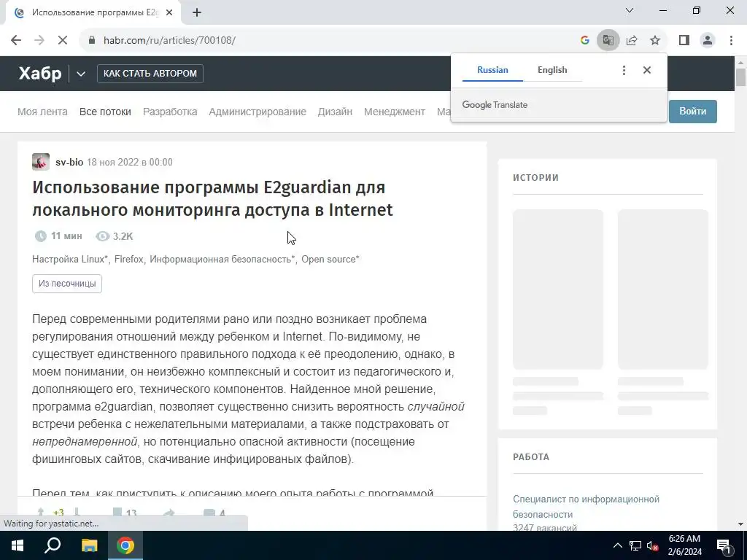Open the Google search side icon in address bar
The width and height of the screenshot is (747, 560).
[585, 41]
